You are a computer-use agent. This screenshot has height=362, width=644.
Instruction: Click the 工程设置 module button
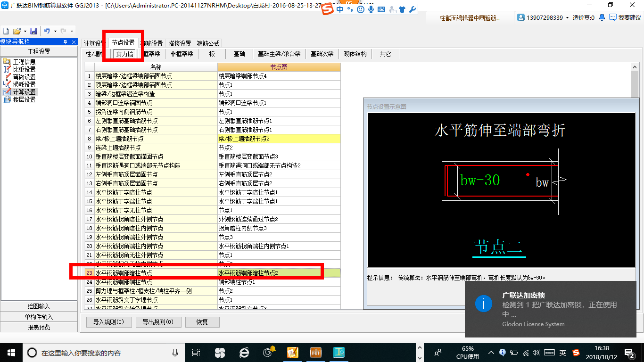[x=39, y=51]
